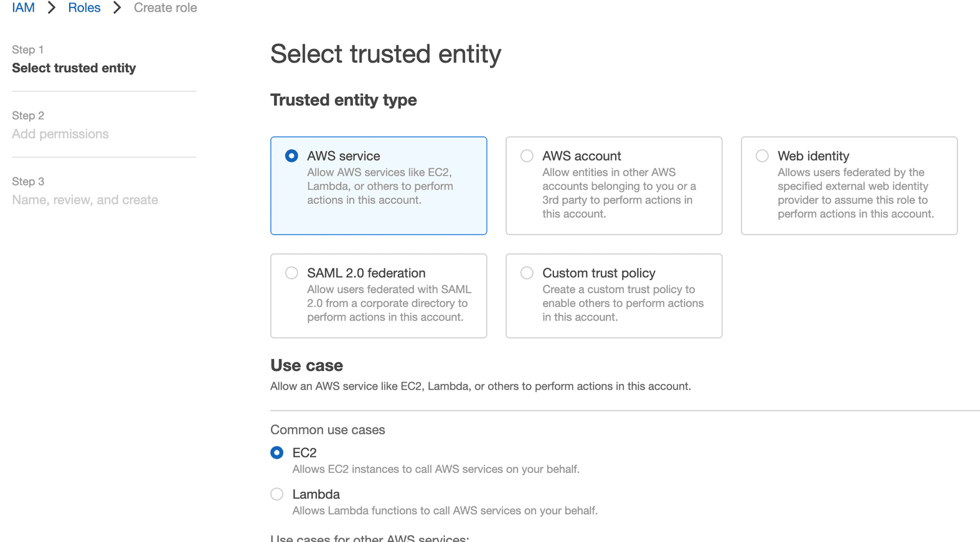Image resolution: width=980 pixels, height=542 pixels.
Task: Click the chevron before Create role breadcrumb
Action: [x=116, y=7]
